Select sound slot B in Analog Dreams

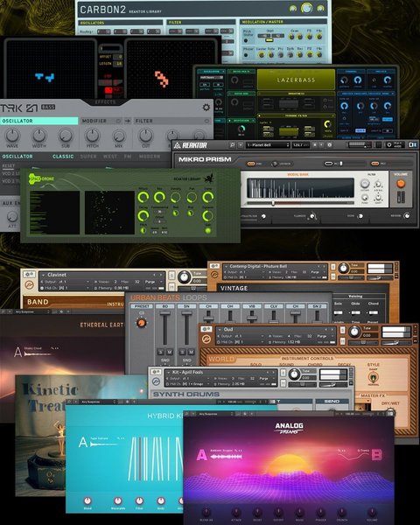377,455
